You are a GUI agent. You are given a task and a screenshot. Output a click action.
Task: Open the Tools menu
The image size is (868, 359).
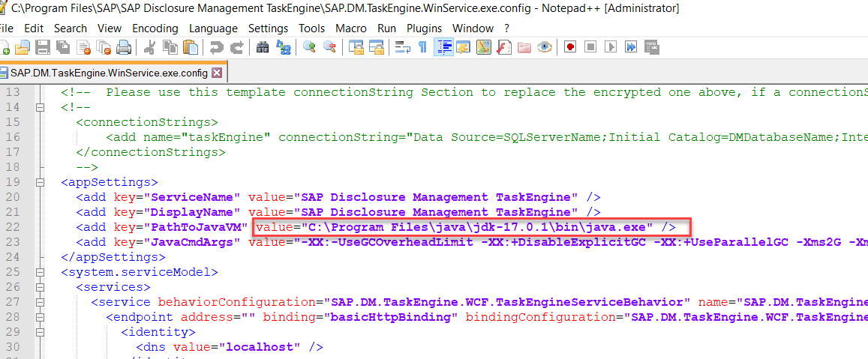311,28
